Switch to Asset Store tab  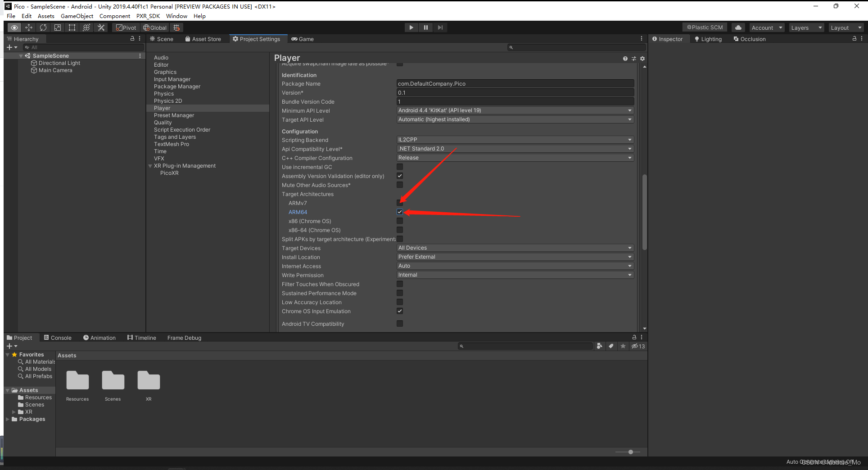tap(203, 39)
